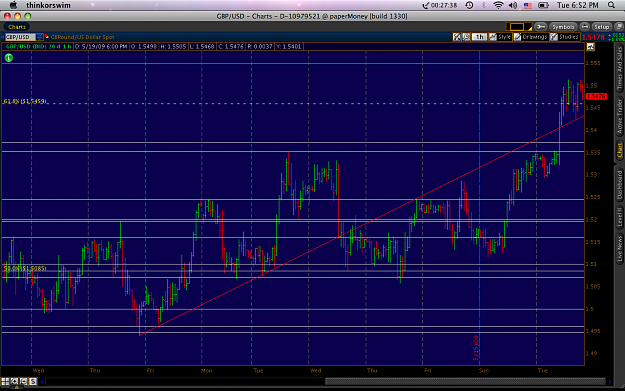Viewport: 625px width, 391px height.
Task: Click the 61.8% Fibonacci level label
Action: pos(25,102)
